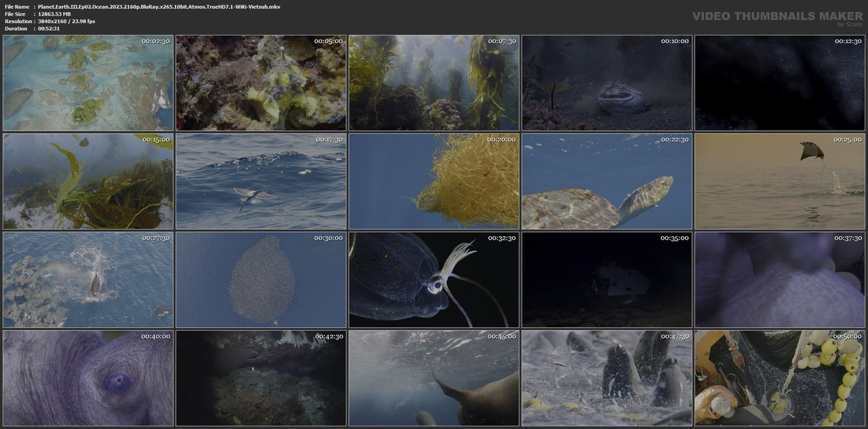The width and height of the screenshot is (868, 429).
Task: Select the kelp forest thumbnail at 00:07:30
Action: pyautogui.click(x=434, y=83)
